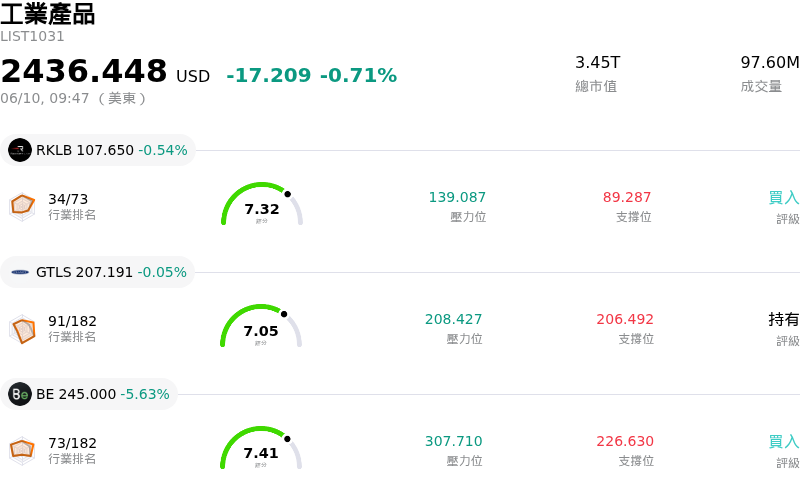Viewport: 800px width, 488px height.
Task: Open RKLB radar chart icon
Action: click(22, 207)
